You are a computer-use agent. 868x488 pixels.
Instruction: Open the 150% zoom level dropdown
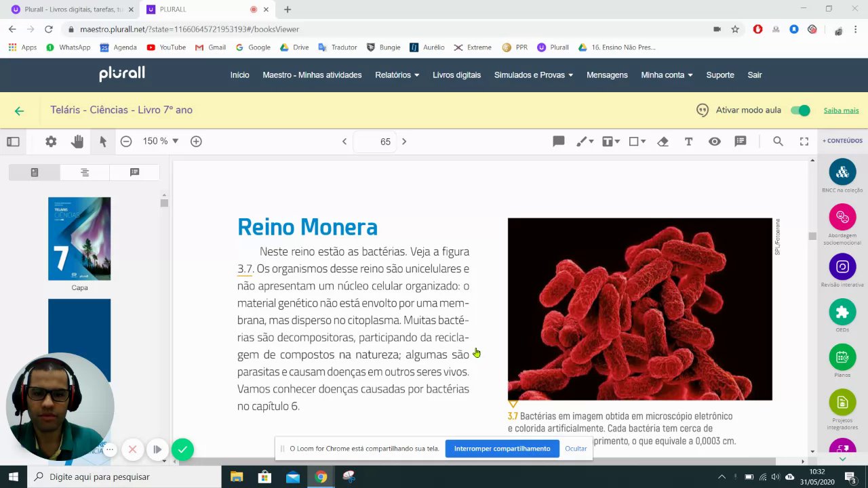(161, 141)
